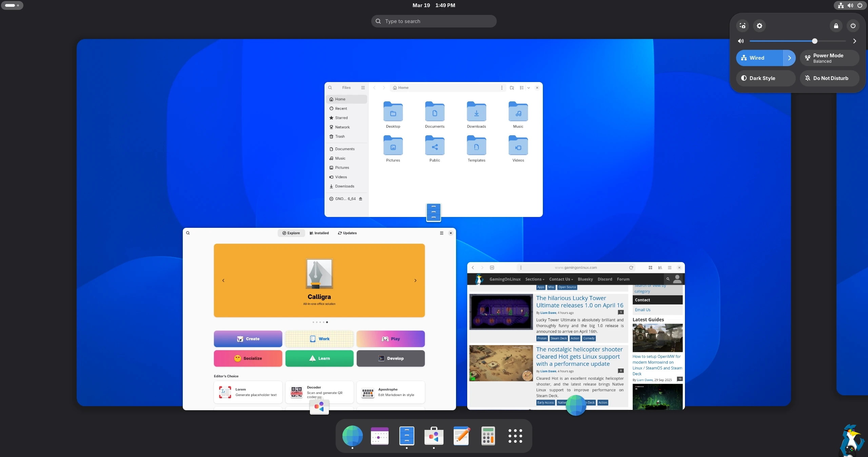Switch to the Installed tab in Software
This screenshot has width=868, height=457.
tap(319, 233)
